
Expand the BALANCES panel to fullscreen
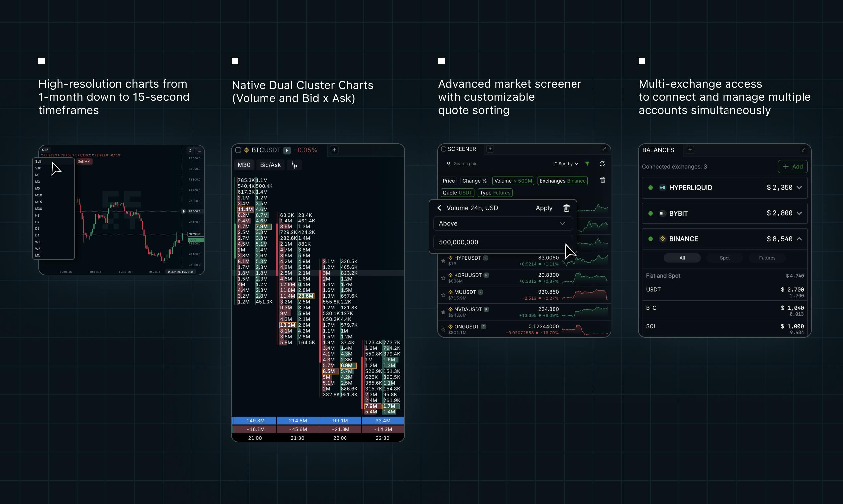point(803,150)
